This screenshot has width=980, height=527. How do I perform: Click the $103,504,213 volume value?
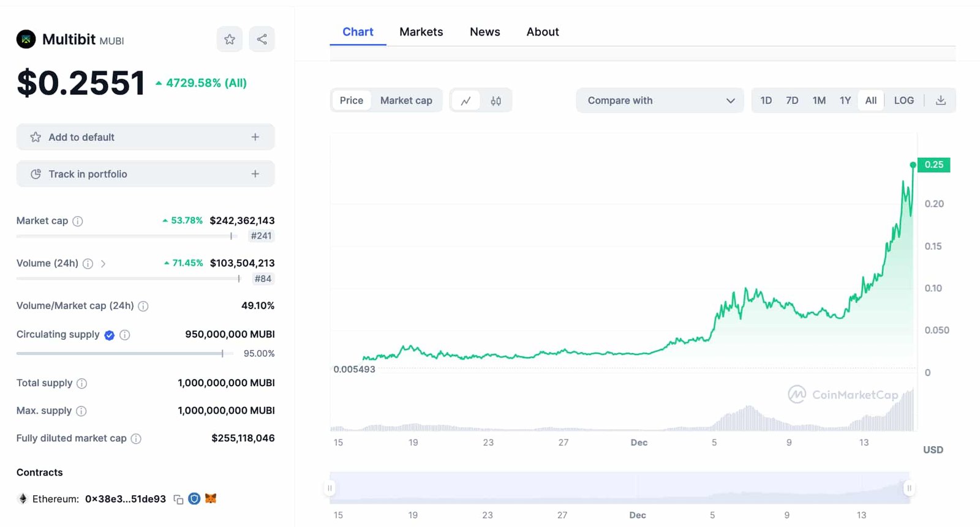(242, 263)
